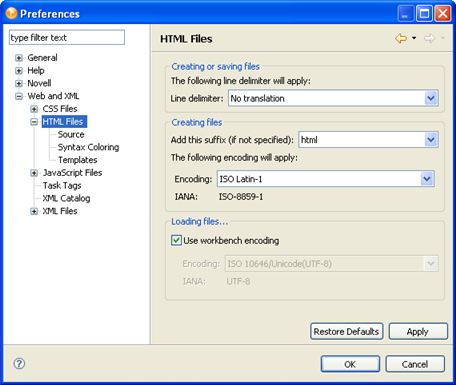This screenshot has height=385, width=456.
Task: Click the Restore Defaults button
Action: click(347, 332)
